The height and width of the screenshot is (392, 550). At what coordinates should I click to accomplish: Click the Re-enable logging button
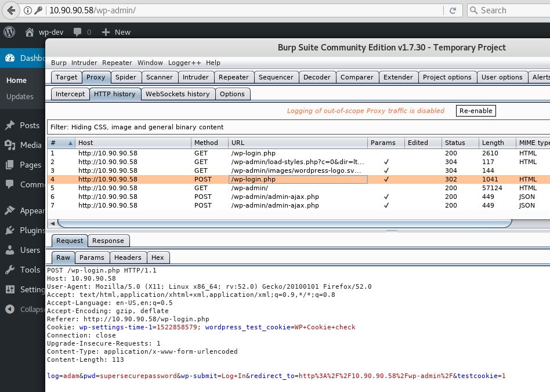point(476,111)
